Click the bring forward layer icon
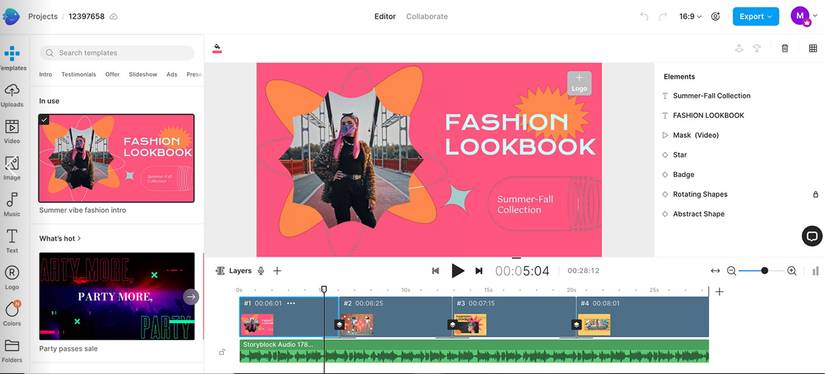 tap(739, 48)
